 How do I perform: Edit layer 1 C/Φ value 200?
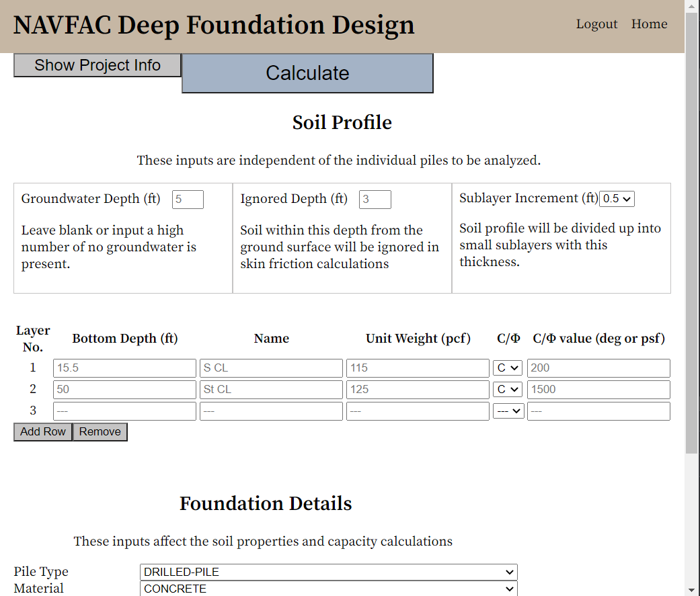point(598,368)
